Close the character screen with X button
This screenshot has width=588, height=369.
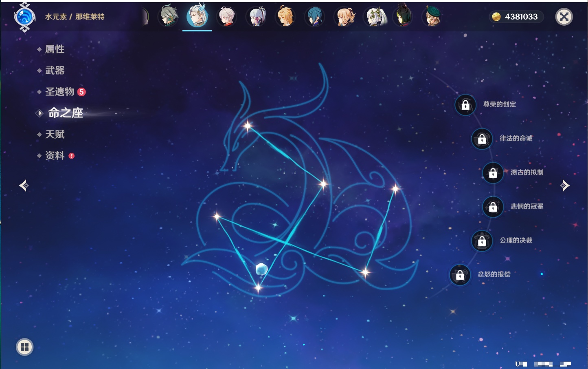pos(564,17)
